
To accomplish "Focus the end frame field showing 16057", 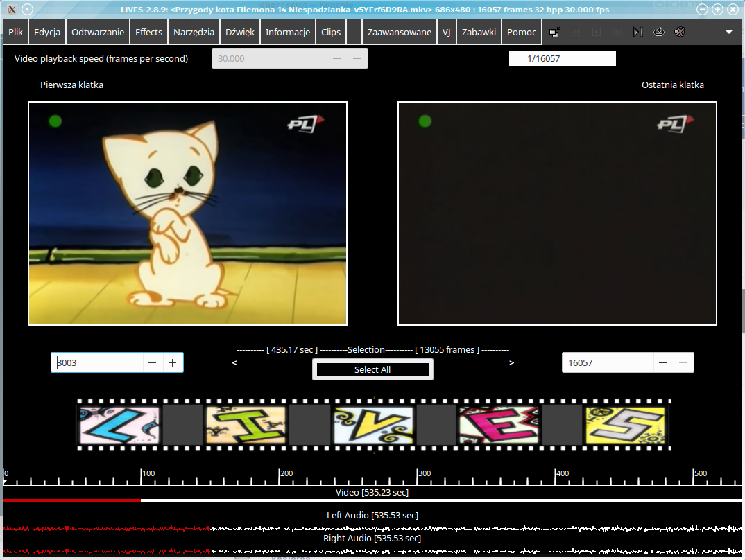I will (x=608, y=362).
